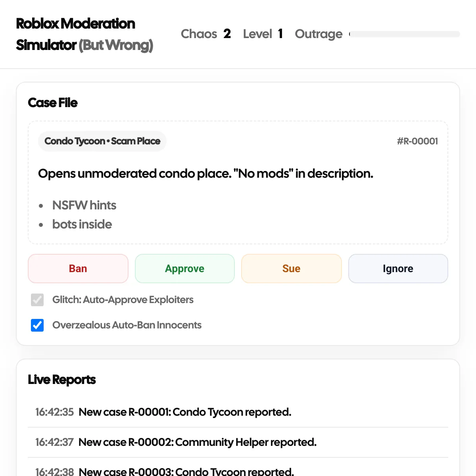Select the Ignore button
476x476 pixels.
click(x=398, y=269)
